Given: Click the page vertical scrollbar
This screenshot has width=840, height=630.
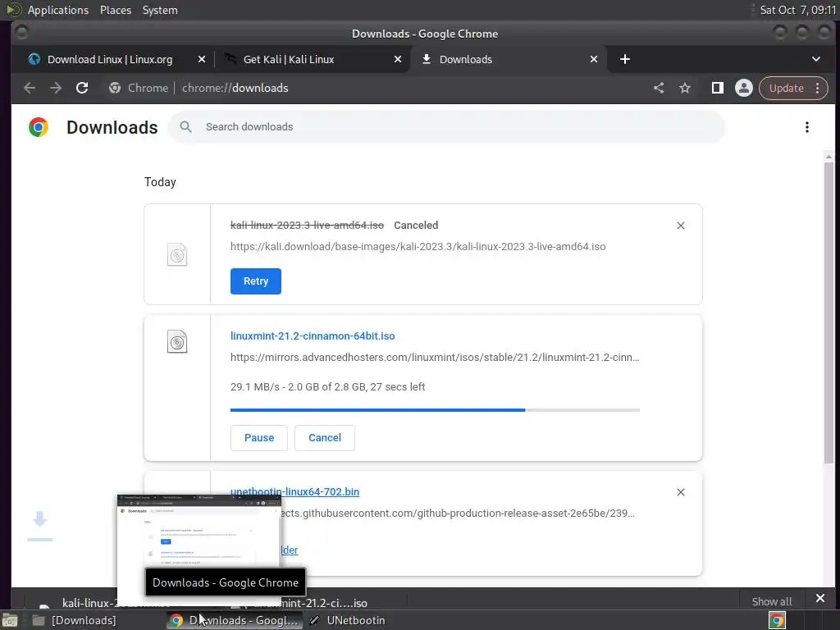Looking at the screenshot, I should click(x=829, y=311).
